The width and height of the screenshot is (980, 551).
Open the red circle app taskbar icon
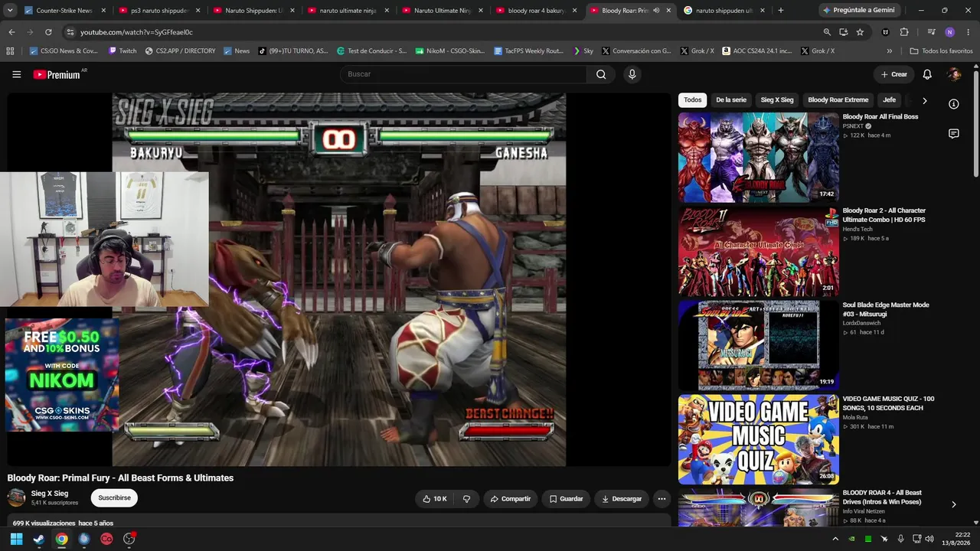106,539
